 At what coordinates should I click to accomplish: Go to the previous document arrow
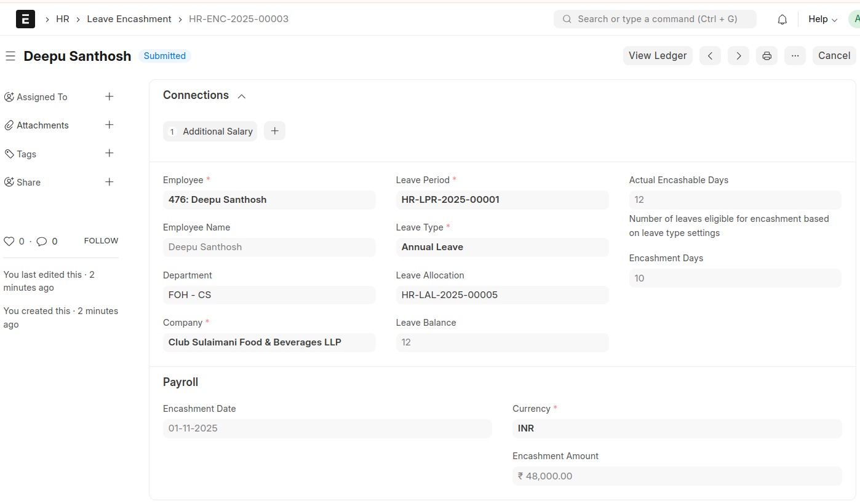pos(710,56)
